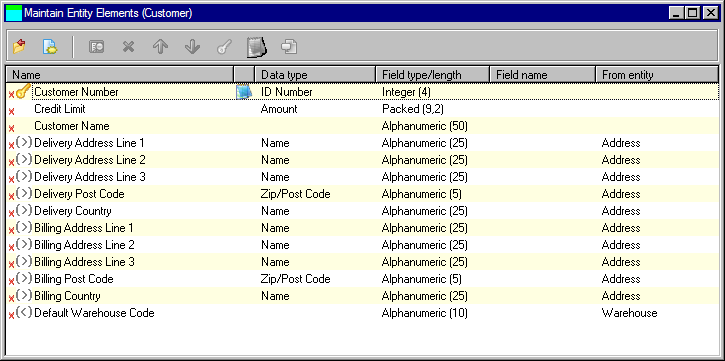Click the Alphanumeric (50) field type cell
The image size is (725, 361).
(x=425, y=126)
